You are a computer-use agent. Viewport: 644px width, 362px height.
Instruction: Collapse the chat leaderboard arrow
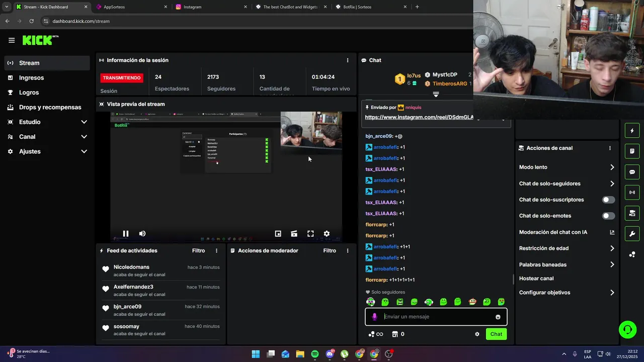click(x=436, y=95)
